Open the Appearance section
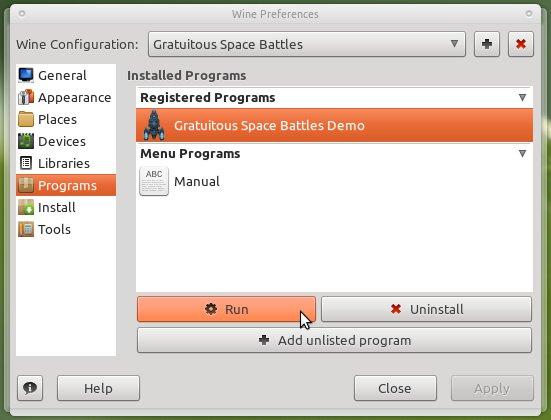551x420 pixels. click(66, 97)
